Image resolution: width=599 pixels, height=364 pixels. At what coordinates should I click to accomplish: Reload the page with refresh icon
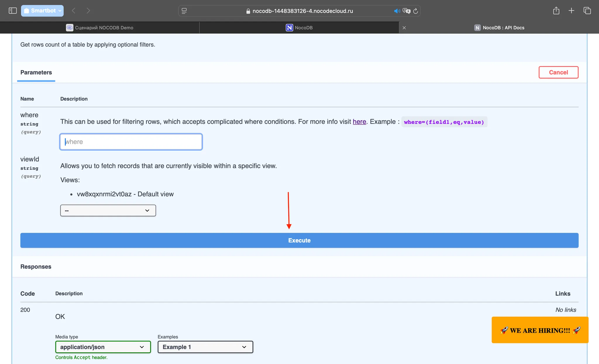click(x=415, y=11)
